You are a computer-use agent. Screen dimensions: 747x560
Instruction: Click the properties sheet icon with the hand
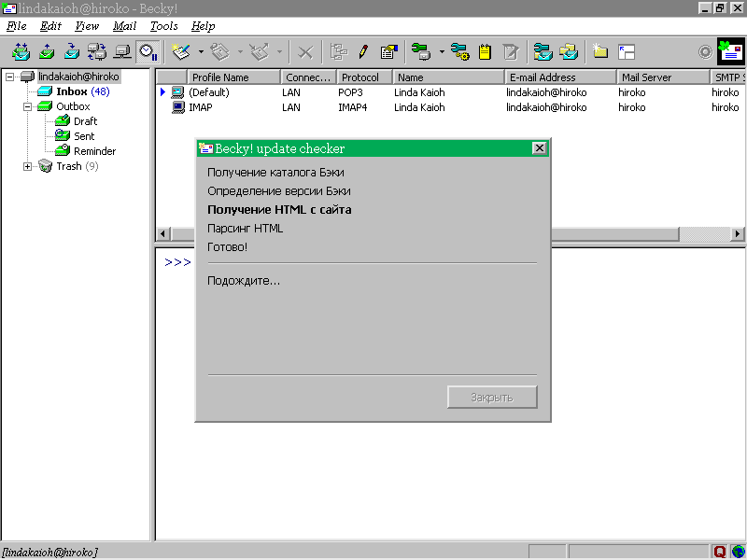[x=388, y=51]
